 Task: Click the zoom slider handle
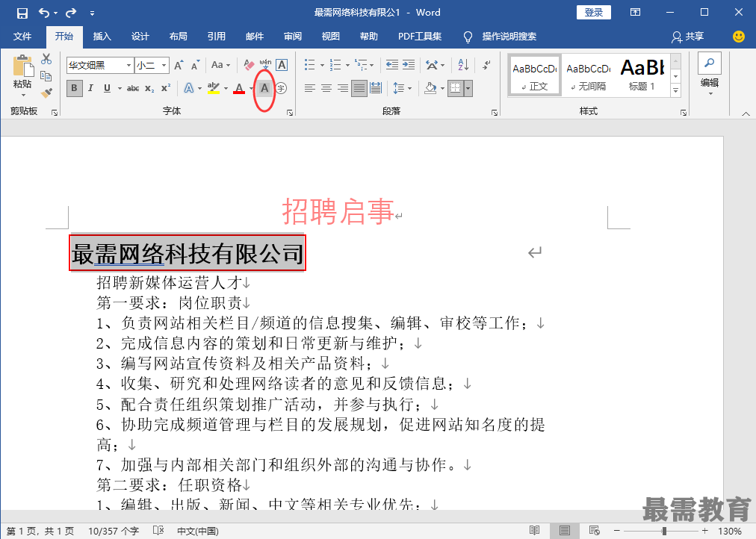click(664, 531)
